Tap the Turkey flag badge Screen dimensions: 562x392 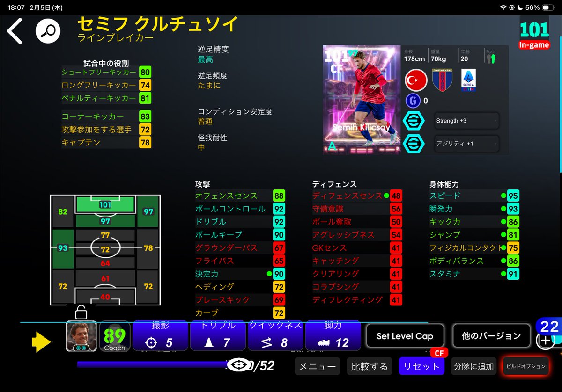point(415,80)
